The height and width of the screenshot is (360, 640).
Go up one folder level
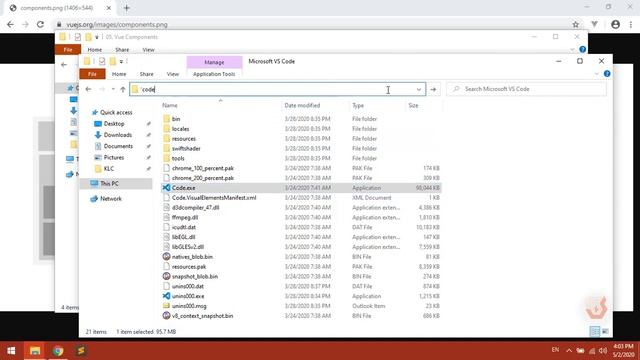(123, 89)
